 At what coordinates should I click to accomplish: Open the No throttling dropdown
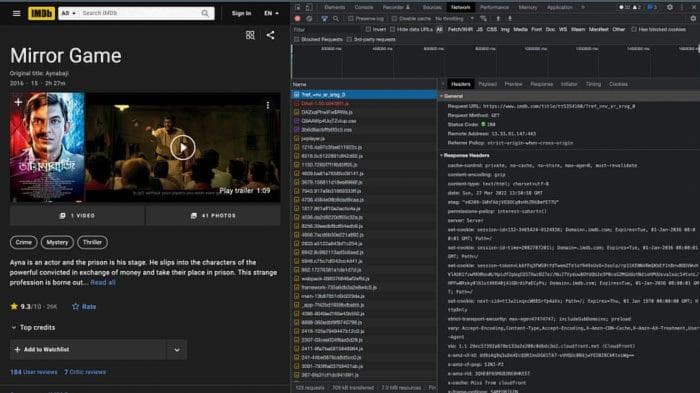pos(454,19)
